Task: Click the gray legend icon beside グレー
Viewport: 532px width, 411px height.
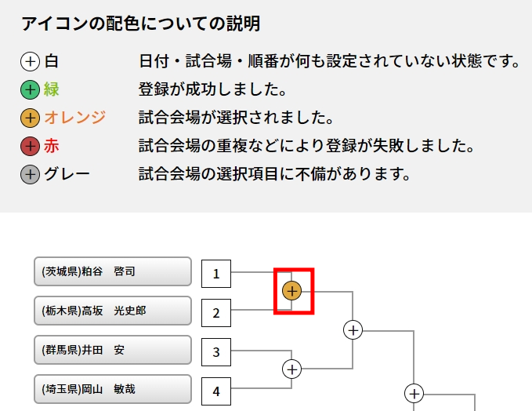Action: point(30,175)
